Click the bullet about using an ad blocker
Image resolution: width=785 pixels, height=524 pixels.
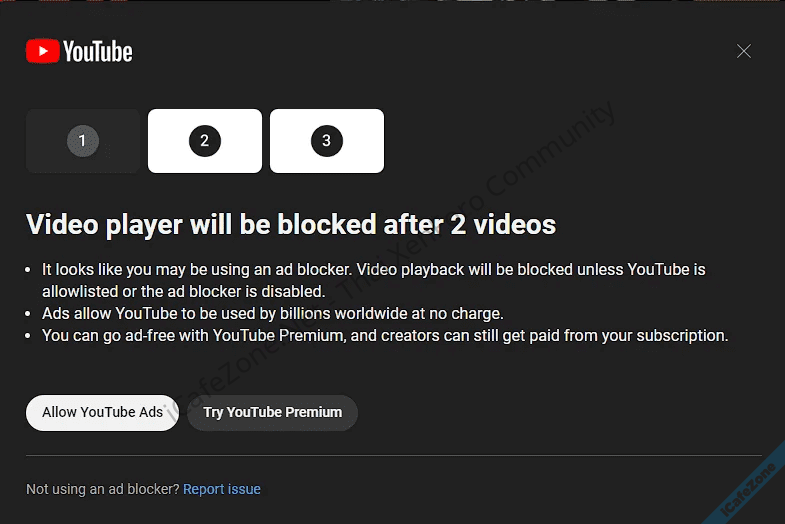click(x=373, y=280)
